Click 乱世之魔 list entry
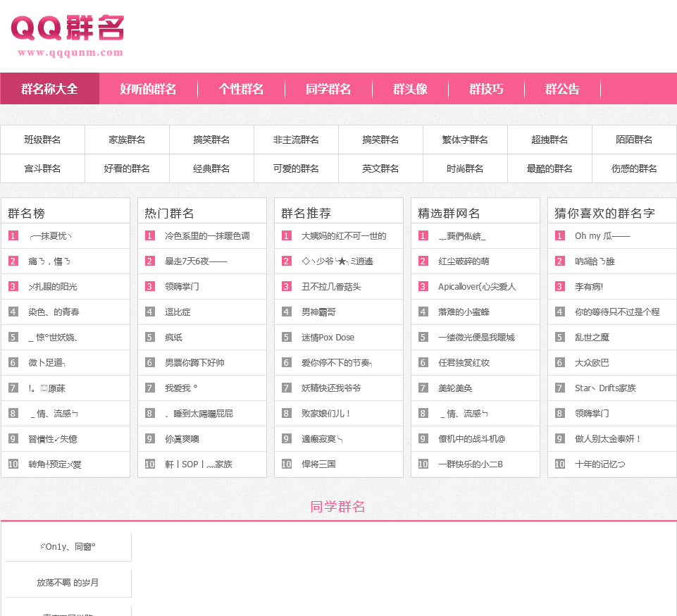This screenshot has width=677, height=616. click(592, 338)
